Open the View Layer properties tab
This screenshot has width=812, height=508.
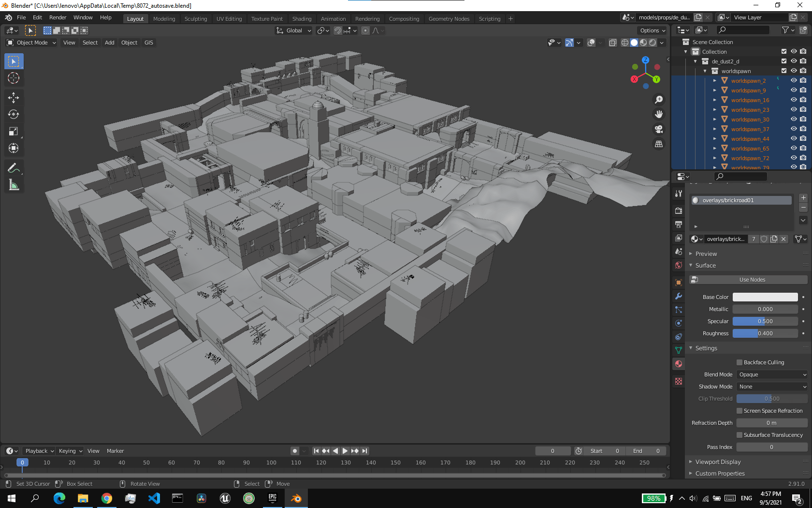point(679,238)
